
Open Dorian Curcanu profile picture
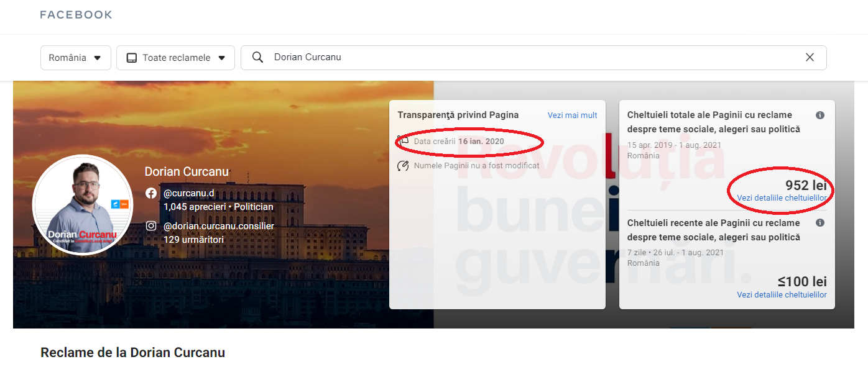[x=83, y=205]
